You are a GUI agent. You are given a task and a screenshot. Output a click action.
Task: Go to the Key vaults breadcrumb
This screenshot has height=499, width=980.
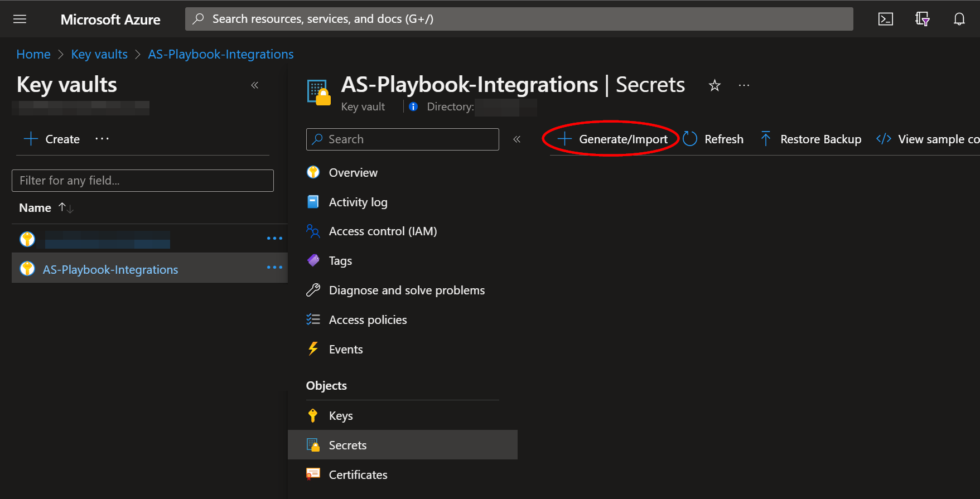pyautogui.click(x=99, y=54)
